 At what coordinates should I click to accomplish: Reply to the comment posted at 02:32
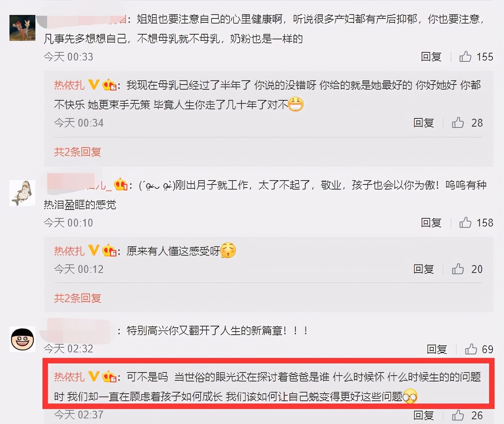[437, 349]
